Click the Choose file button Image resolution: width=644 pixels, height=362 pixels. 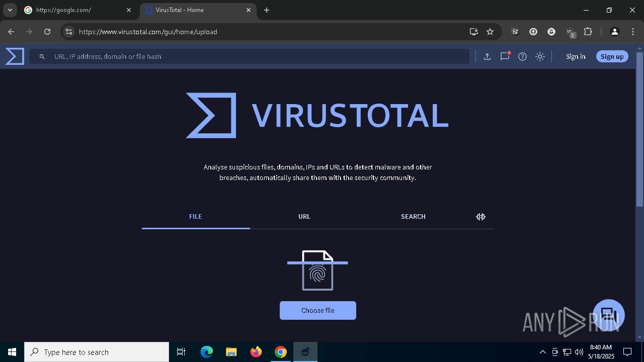(x=318, y=310)
